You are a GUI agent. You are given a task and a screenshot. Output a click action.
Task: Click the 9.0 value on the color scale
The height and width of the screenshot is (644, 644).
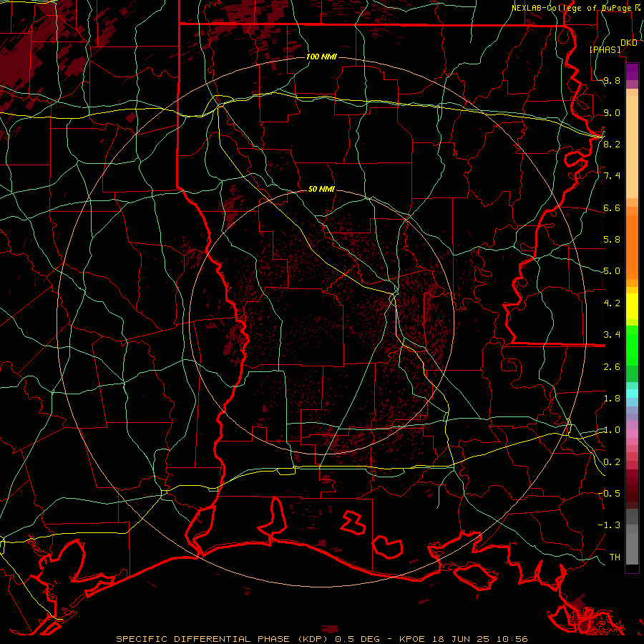pos(612,112)
